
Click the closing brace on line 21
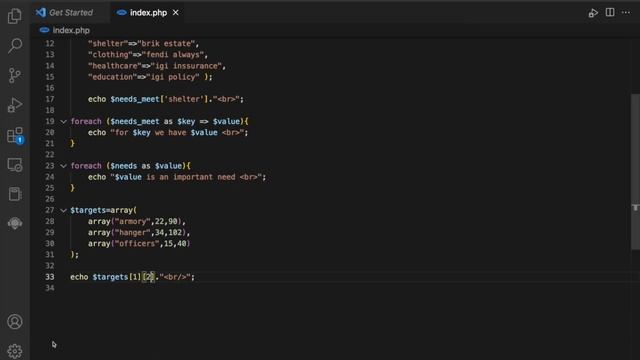(72, 143)
